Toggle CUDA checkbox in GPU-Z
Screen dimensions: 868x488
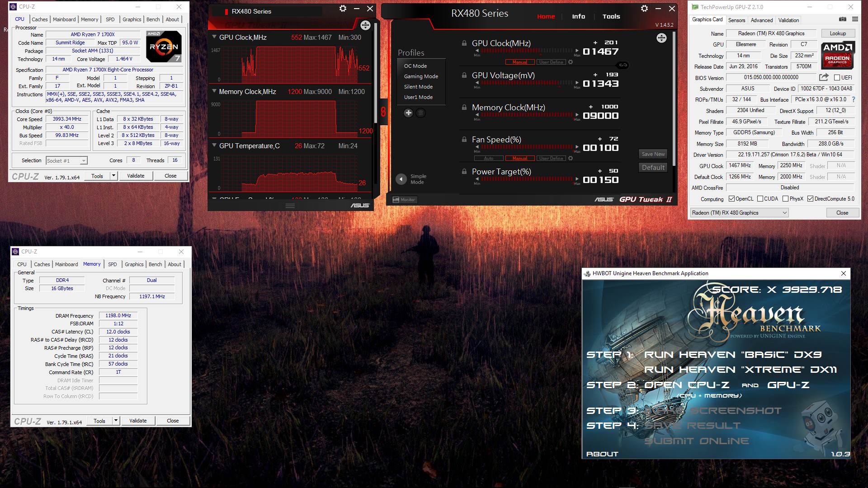click(760, 199)
